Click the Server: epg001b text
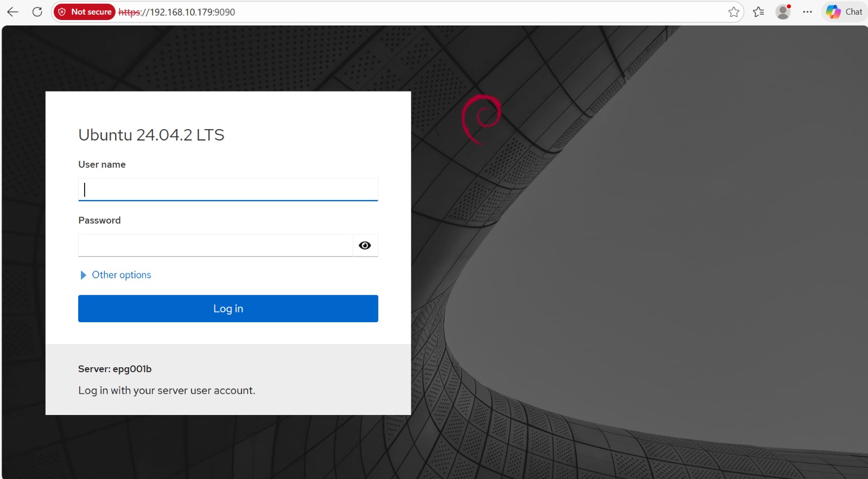The height and width of the screenshot is (479, 868). (x=115, y=369)
